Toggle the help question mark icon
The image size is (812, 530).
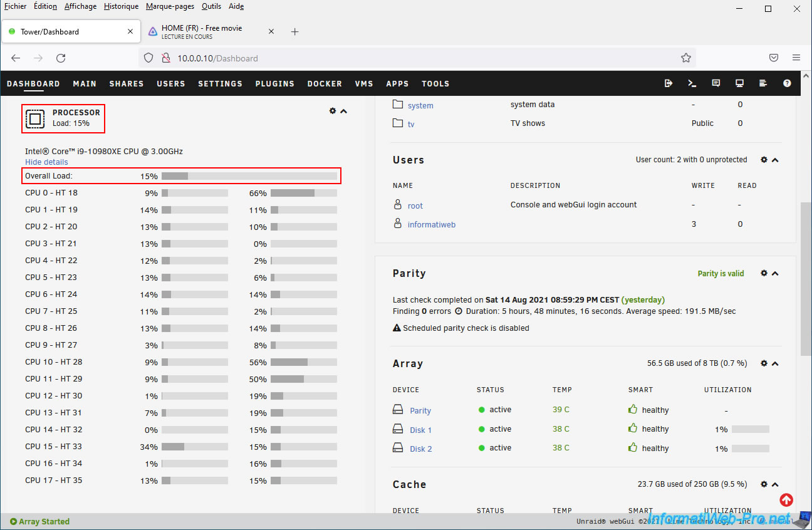click(x=787, y=83)
